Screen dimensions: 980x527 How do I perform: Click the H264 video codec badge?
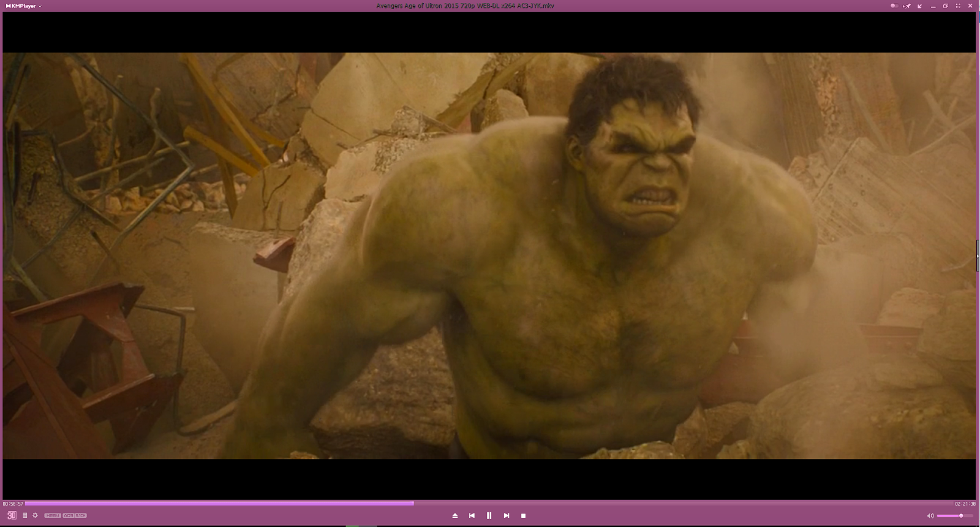pyautogui.click(x=52, y=515)
